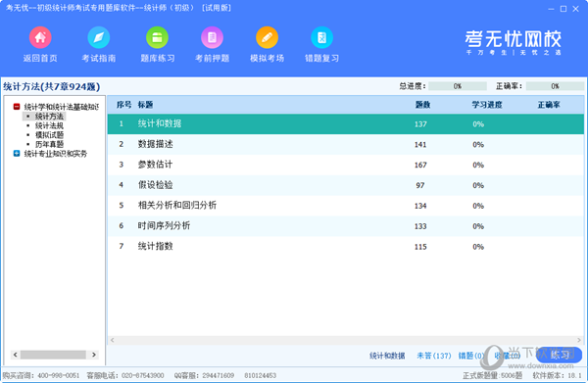The image size is (588, 383).
Task: Click the QQ客服 number 294471609
Action: click(x=219, y=375)
